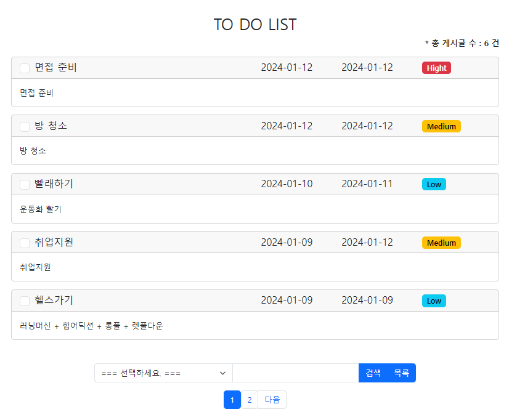Click the 취업지원 description body text
This screenshot has height=420, width=517.
click(35, 267)
